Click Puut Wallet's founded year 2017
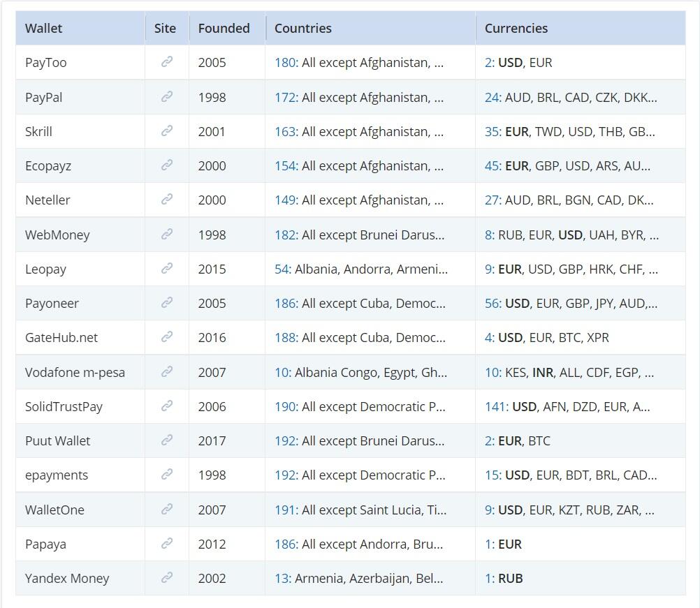Image resolution: width=700 pixels, height=608 pixels. [x=212, y=440]
